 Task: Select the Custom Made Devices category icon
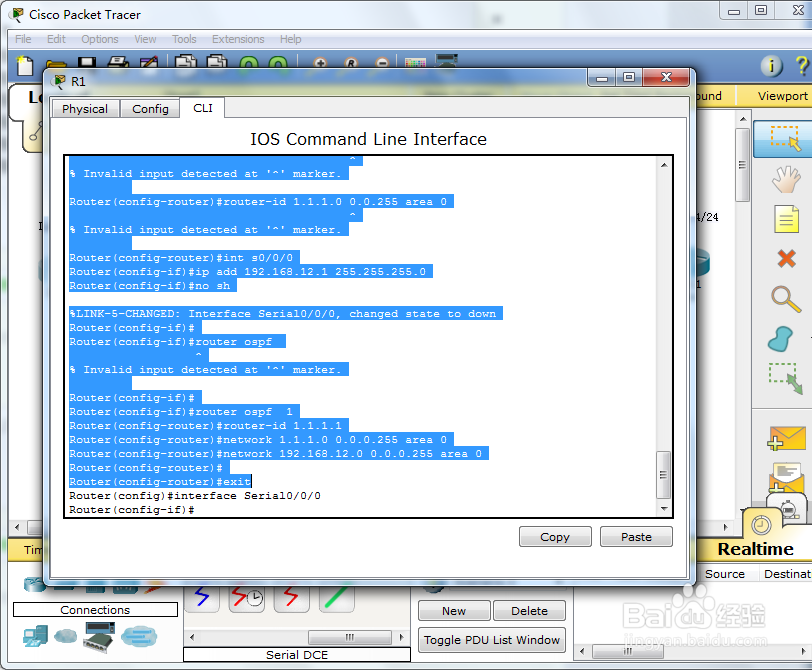pyautogui.click(x=98, y=637)
